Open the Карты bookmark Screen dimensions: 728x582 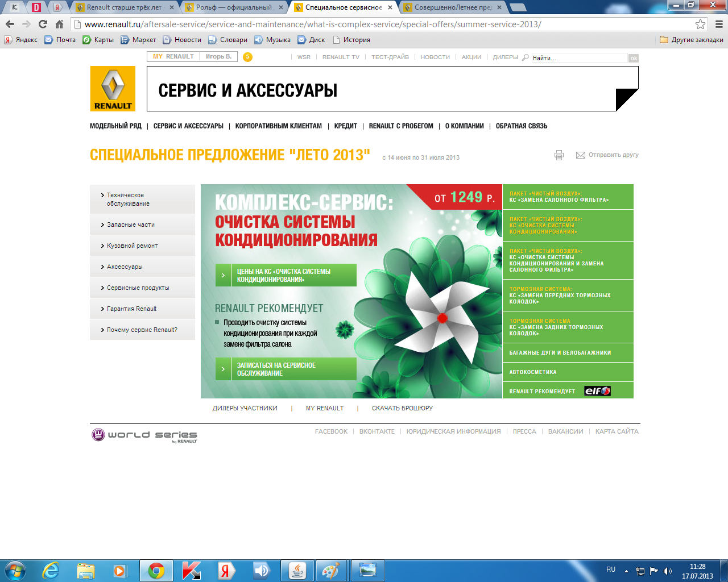coord(98,40)
